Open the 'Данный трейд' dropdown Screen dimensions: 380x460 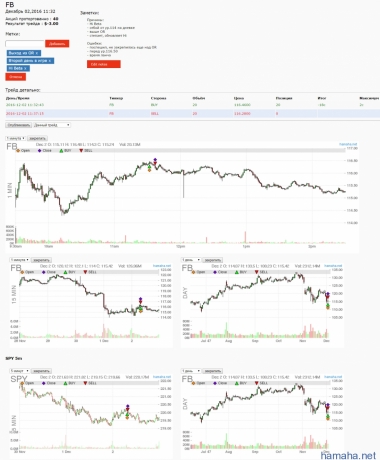(52, 125)
